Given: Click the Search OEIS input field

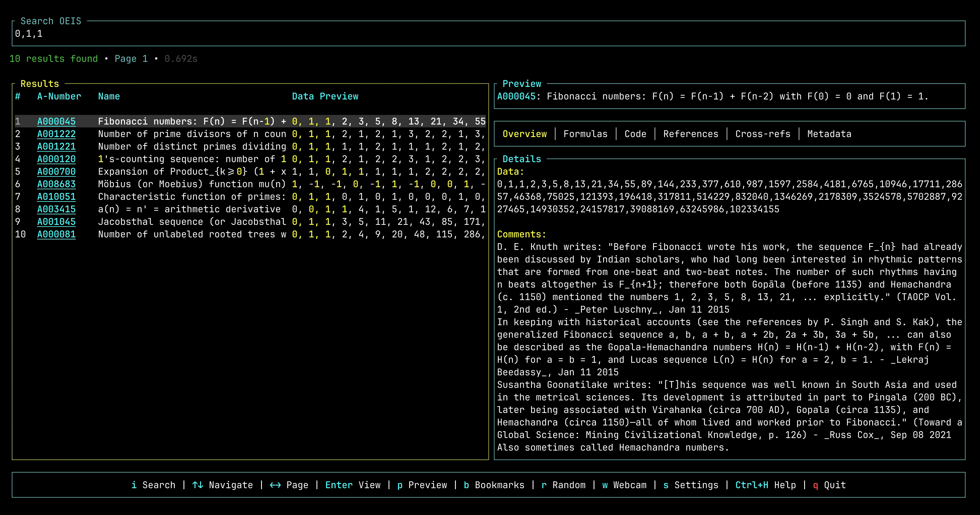Looking at the screenshot, I should 489,34.
